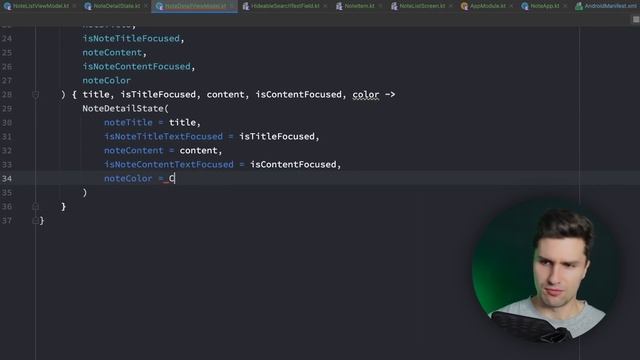Click the file icon on NoteDetailState.kt tab
Viewport: 640px width, 360px height.
click(88, 6)
